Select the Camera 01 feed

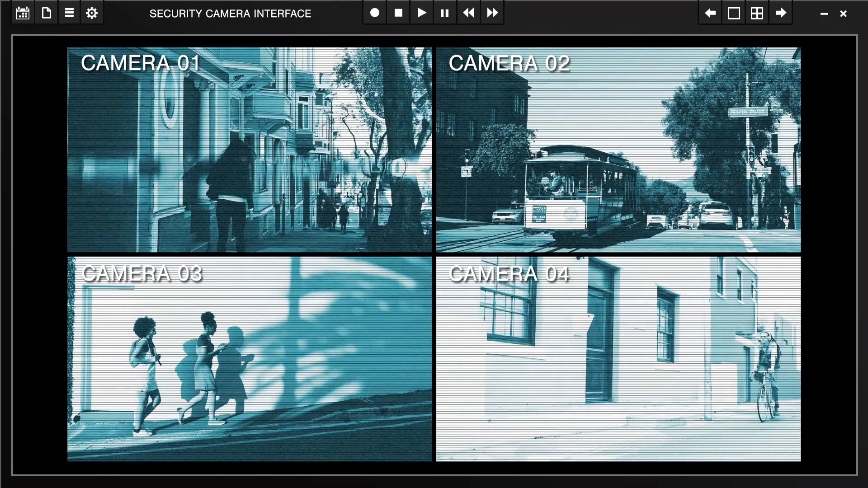click(x=250, y=150)
